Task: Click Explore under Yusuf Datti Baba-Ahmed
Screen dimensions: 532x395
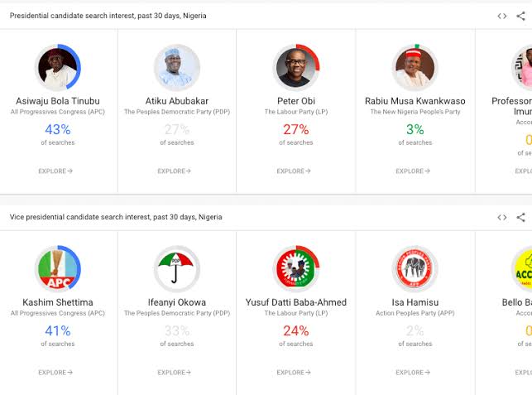Action: (x=294, y=373)
